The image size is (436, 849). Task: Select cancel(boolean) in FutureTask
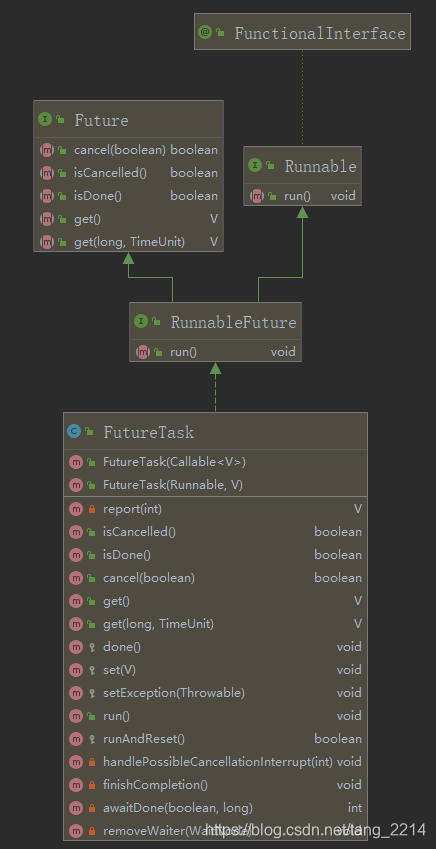click(x=216, y=578)
